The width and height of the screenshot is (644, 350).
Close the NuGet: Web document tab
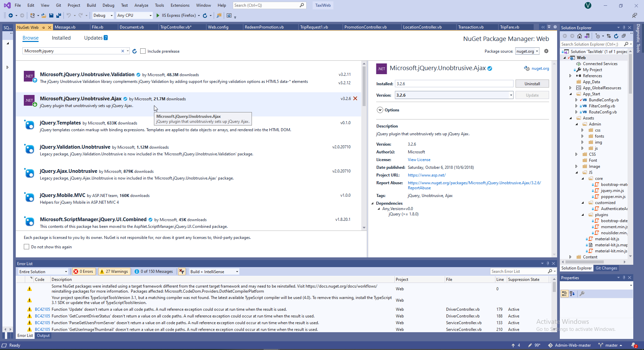click(50, 28)
